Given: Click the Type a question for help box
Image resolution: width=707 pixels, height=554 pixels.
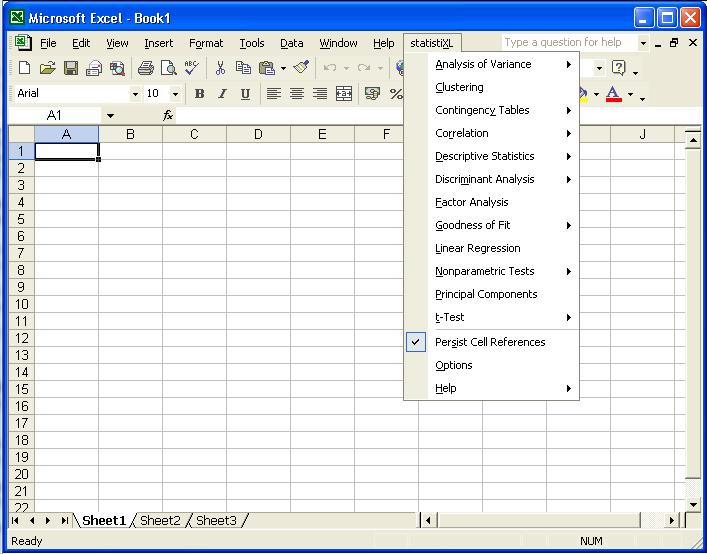Looking at the screenshot, I should pyautogui.click(x=569, y=42).
